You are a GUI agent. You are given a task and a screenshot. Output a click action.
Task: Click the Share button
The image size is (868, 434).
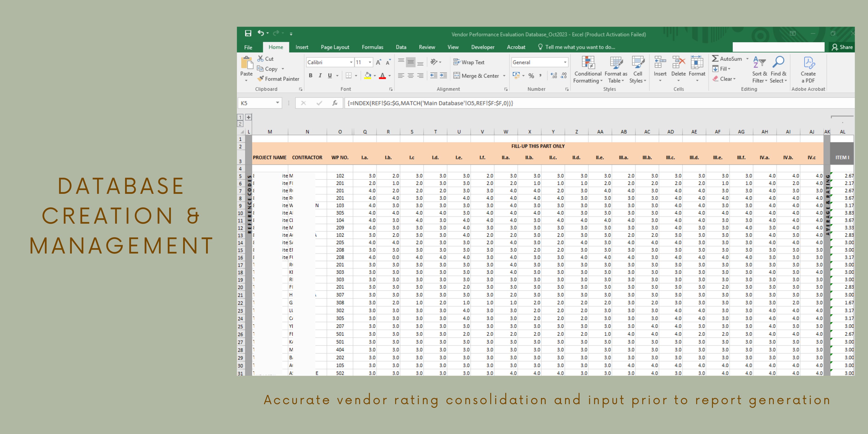coord(842,47)
